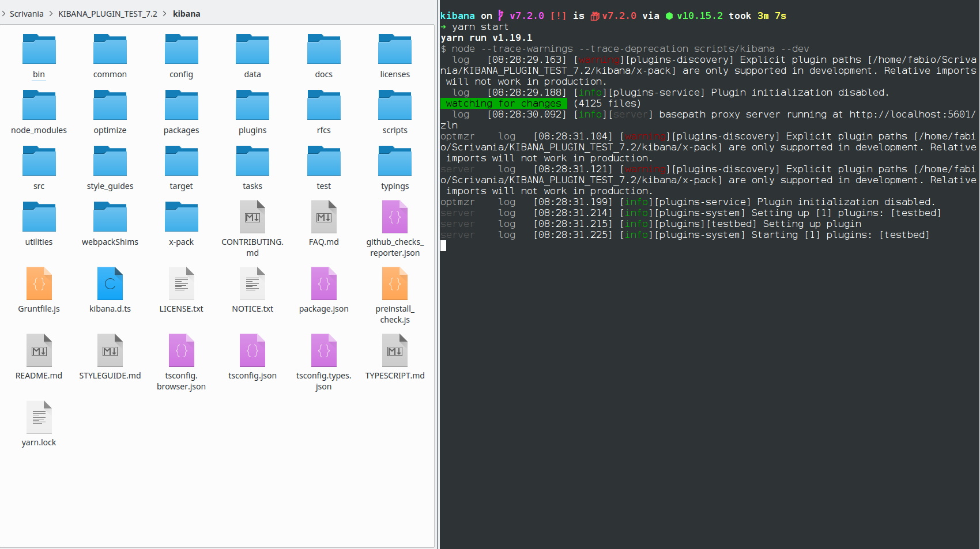980x549 pixels.
Task: Click the 'TYPESCRIPT.md' file name label
Action: (x=395, y=376)
